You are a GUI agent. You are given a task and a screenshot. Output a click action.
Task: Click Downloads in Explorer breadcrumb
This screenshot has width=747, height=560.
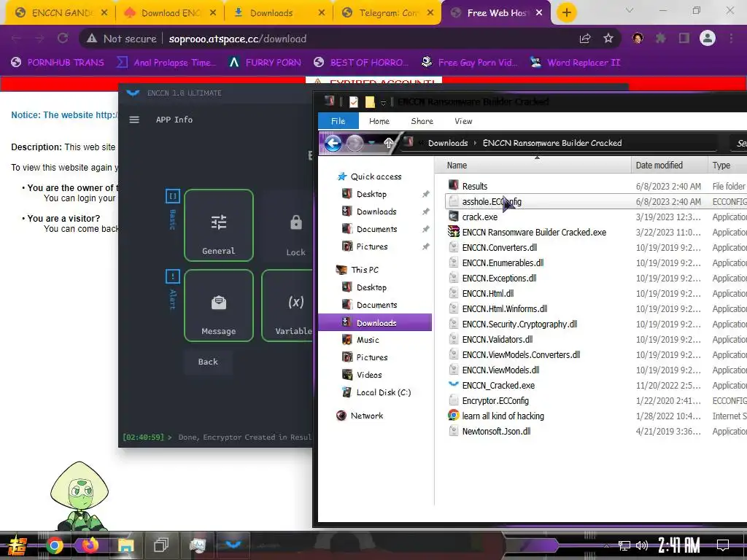[x=448, y=143]
